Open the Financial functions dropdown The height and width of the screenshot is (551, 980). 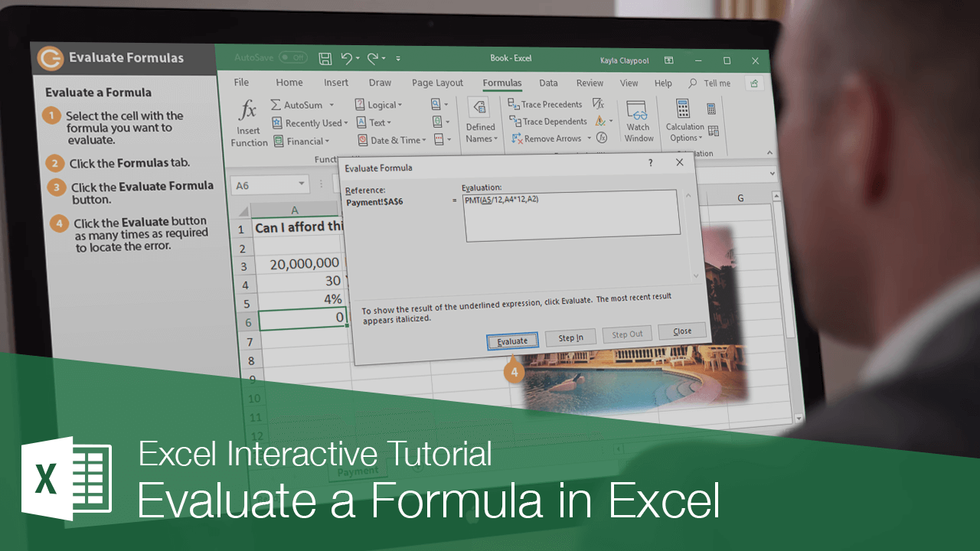[x=304, y=140]
